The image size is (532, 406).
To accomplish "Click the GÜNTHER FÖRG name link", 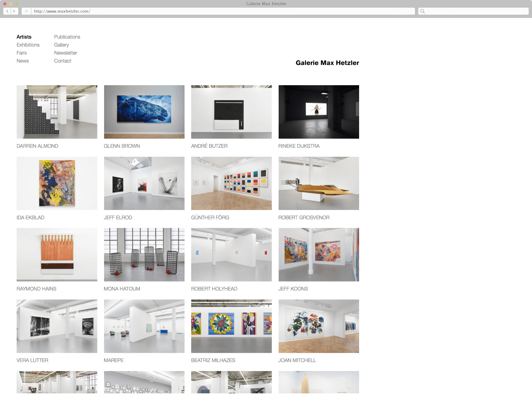I will click(x=210, y=218).
